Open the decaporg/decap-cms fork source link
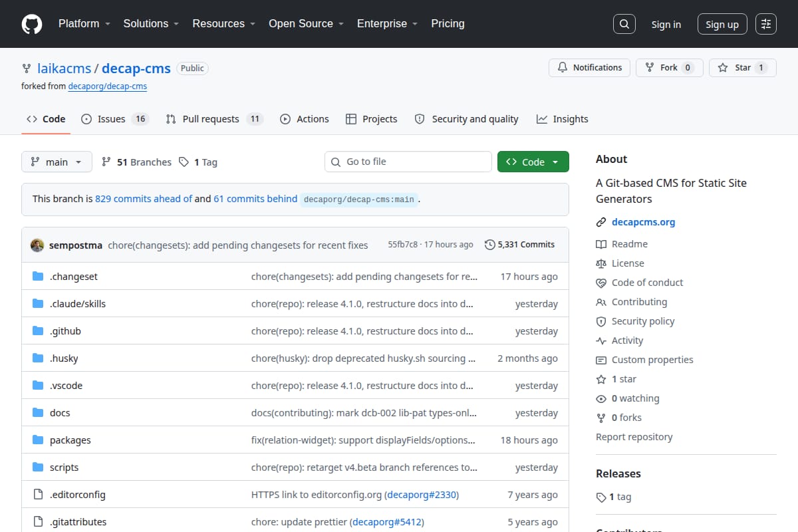Viewport: 798px width, 532px height. 108,86
